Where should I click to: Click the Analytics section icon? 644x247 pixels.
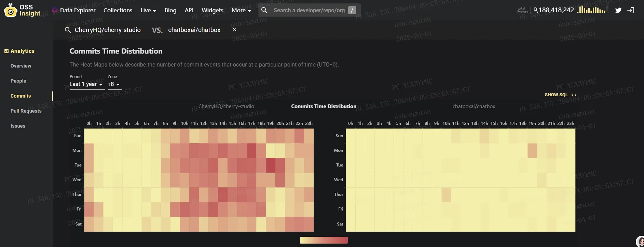(x=6, y=51)
